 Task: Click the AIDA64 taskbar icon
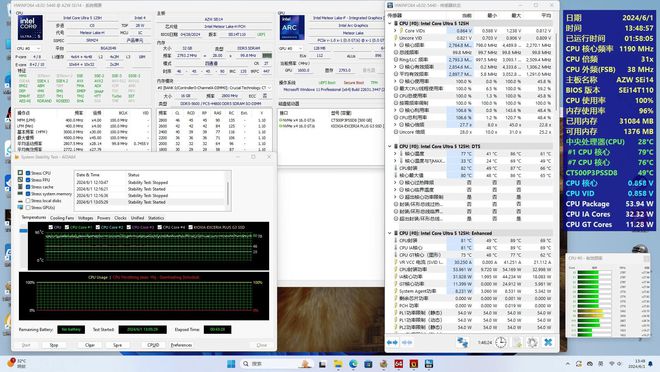point(398,364)
